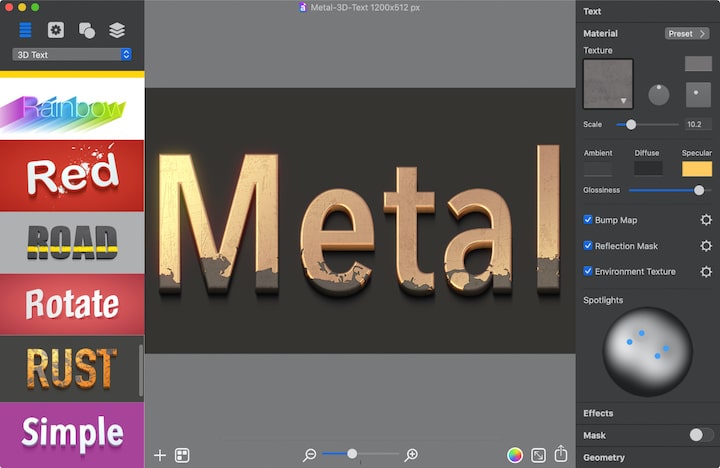Click the Scale value field 10.2

pos(698,124)
